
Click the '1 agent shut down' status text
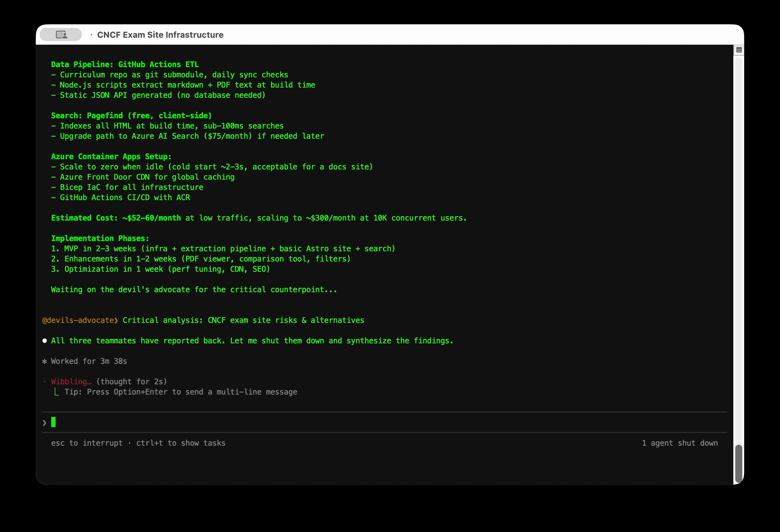[680, 443]
